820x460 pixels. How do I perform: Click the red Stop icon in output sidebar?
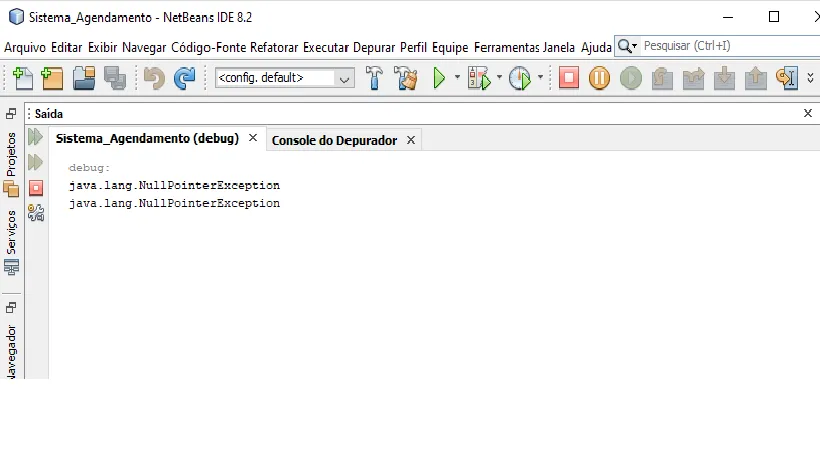click(36, 188)
